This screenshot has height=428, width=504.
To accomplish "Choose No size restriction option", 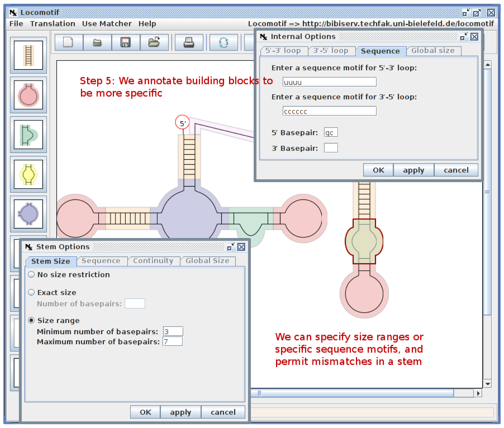I will tap(69, 275).
